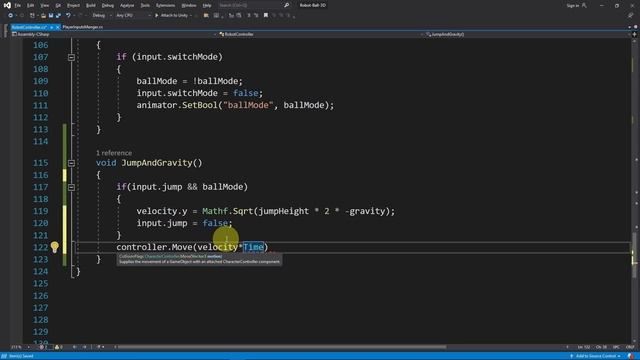Click the search magnifier icon
The image size is (640, 360).
(x=287, y=6)
